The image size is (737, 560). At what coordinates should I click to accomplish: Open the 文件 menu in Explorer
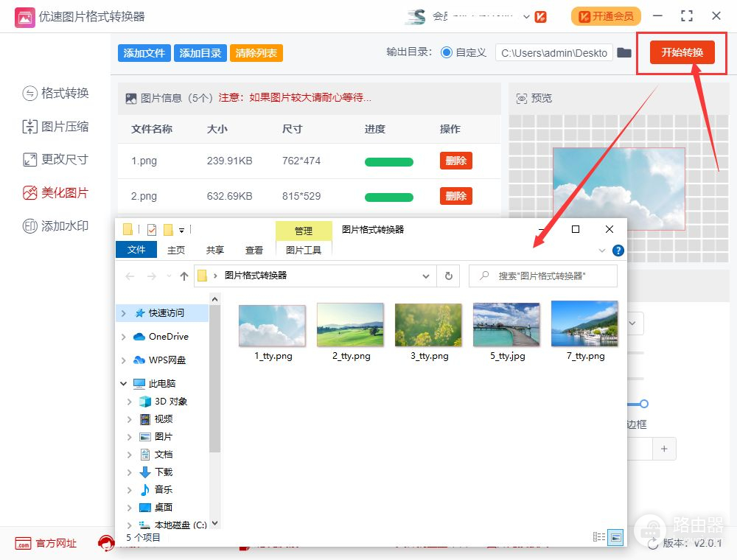point(136,251)
